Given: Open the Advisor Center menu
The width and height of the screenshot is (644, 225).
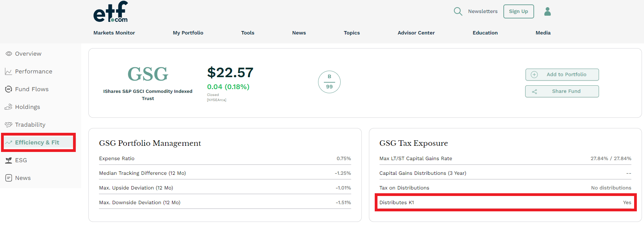Looking at the screenshot, I should [416, 33].
